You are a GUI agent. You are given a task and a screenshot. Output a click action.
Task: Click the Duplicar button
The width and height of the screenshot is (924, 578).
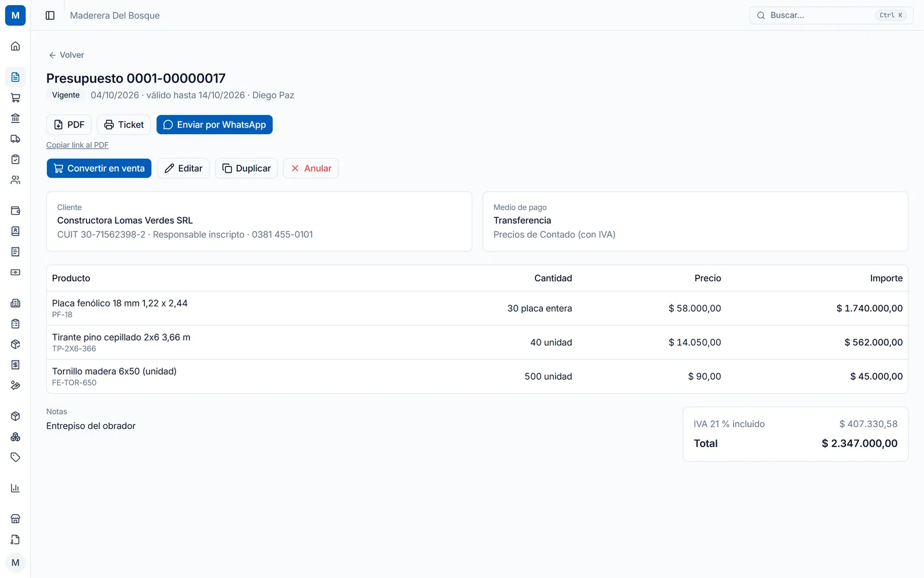tap(246, 168)
